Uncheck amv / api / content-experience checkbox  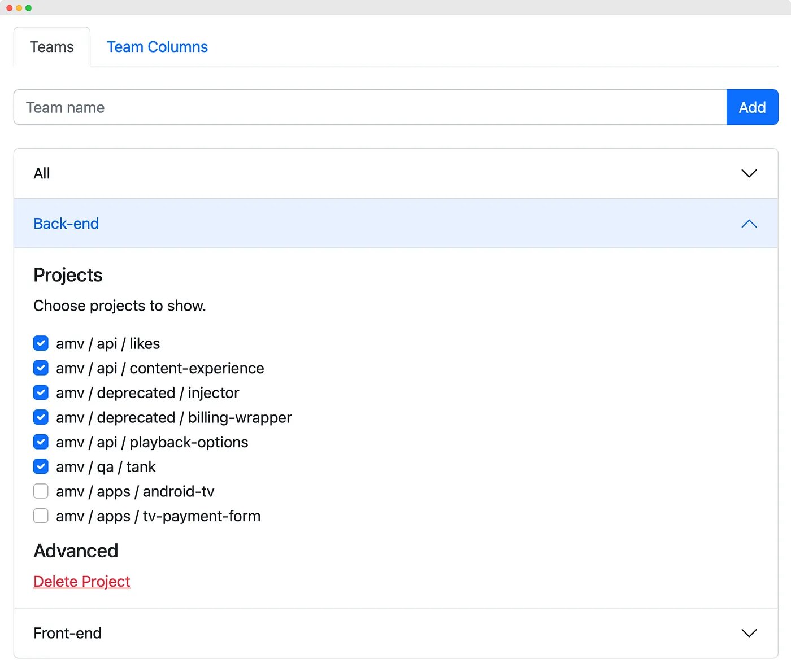click(41, 368)
